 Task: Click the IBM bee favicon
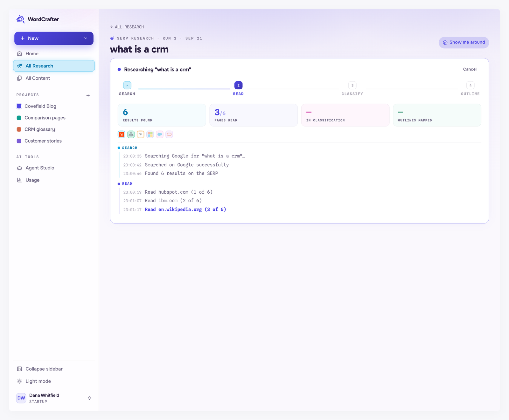tap(131, 134)
